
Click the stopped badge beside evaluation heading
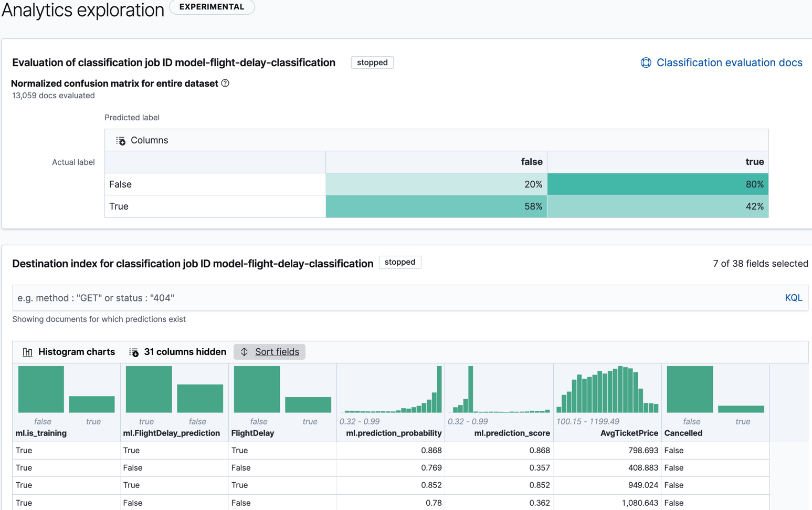point(372,63)
